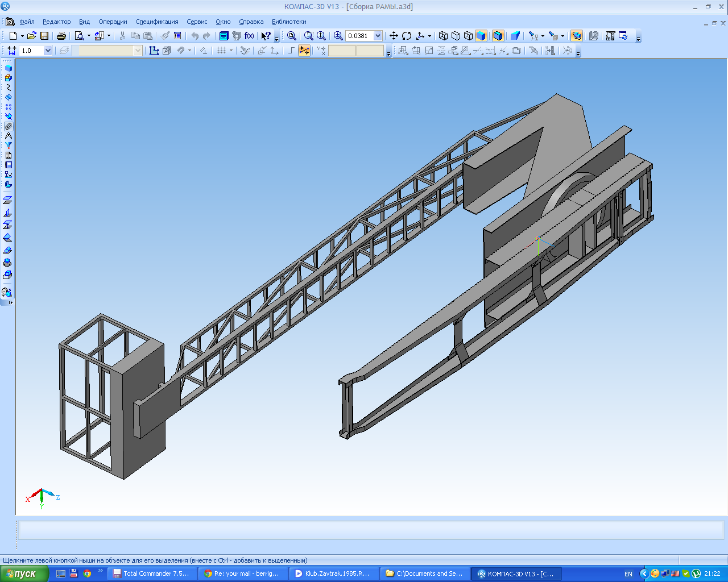Select the Zoom window magnifier icon

[x=309, y=36]
